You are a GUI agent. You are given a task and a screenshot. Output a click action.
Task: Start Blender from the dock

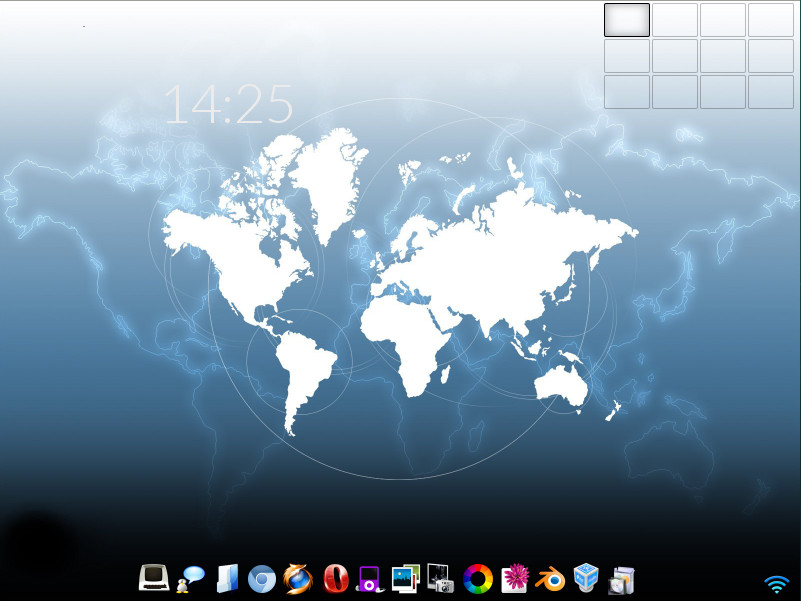click(549, 578)
